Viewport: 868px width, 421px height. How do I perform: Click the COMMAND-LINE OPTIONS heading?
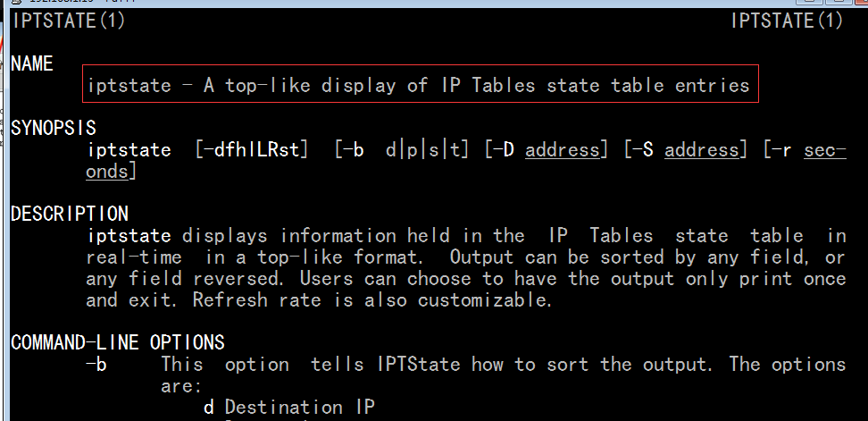(x=118, y=342)
